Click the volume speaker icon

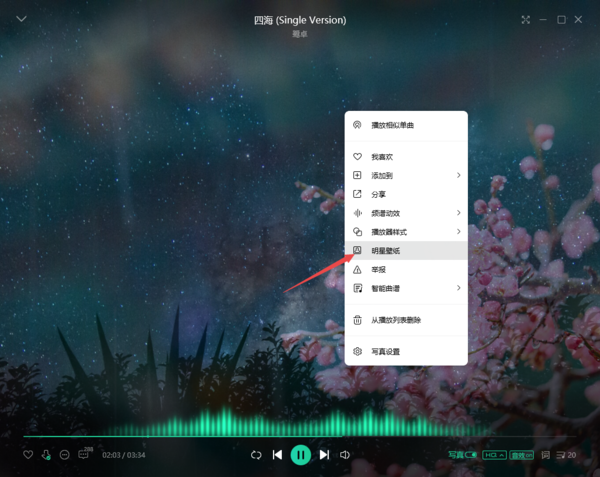[344, 454]
